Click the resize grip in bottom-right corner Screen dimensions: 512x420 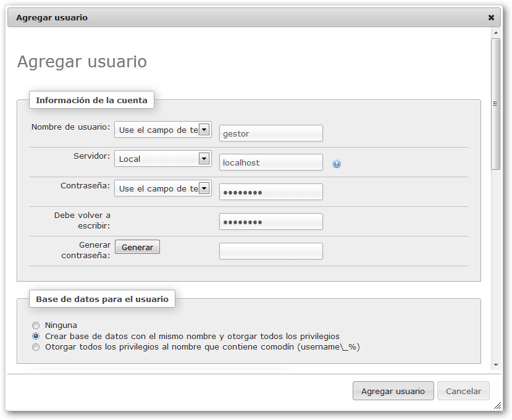coord(498,406)
